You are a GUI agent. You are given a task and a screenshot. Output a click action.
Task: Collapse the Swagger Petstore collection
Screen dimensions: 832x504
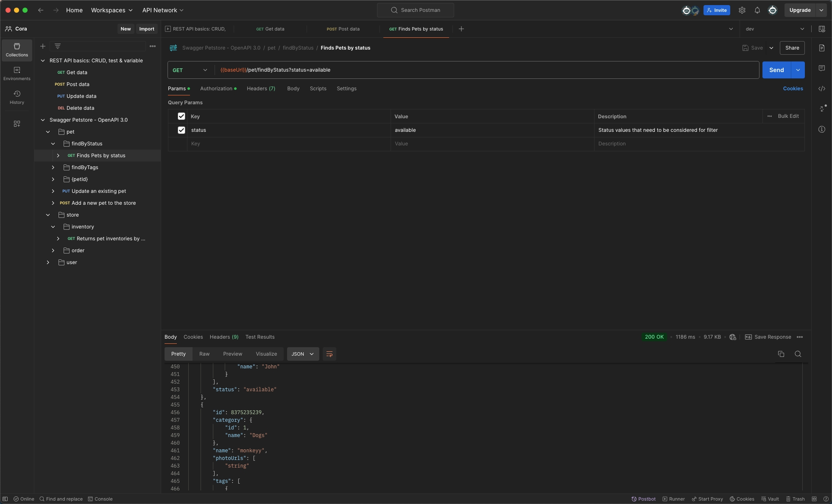coord(43,120)
